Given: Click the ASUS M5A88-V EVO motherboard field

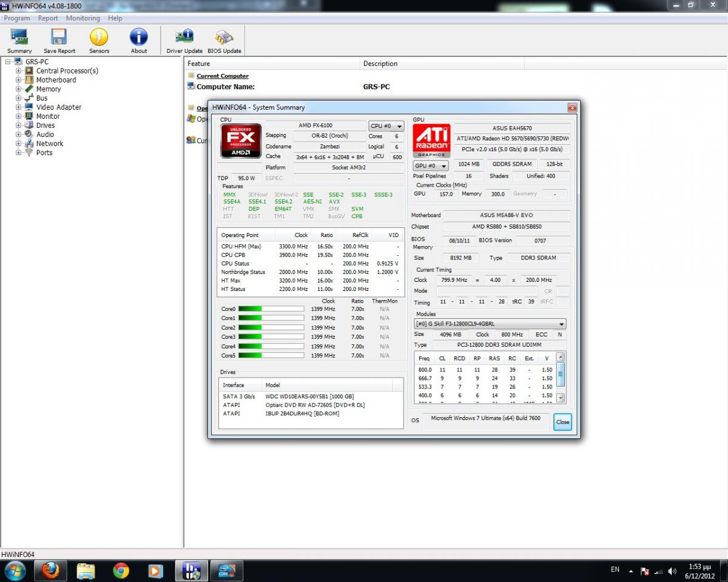Looking at the screenshot, I should click(x=507, y=215).
